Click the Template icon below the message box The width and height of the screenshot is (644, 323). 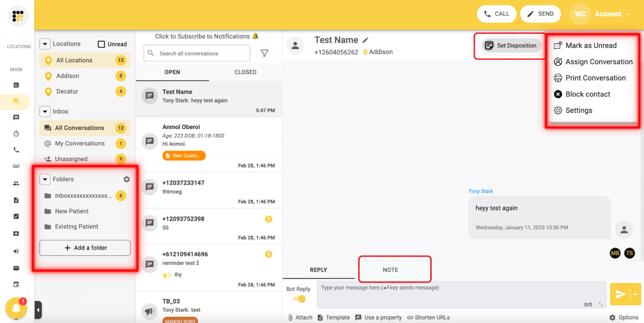[x=320, y=317]
